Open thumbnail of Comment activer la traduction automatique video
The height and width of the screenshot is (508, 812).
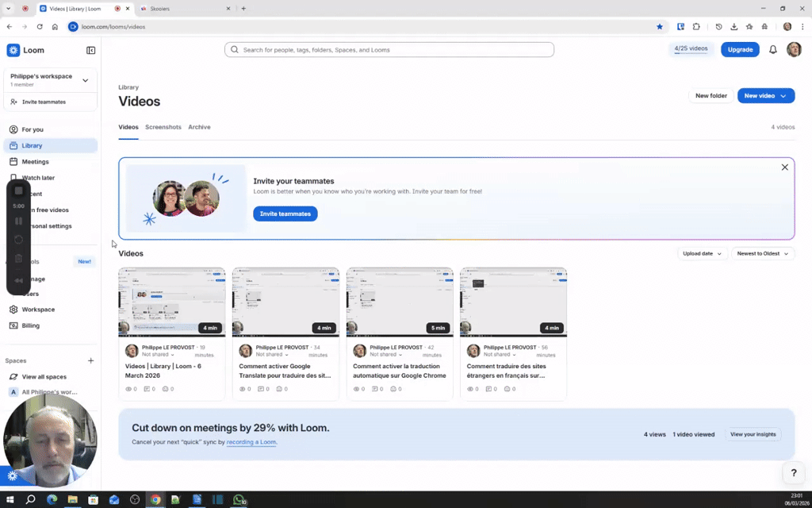point(400,302)
